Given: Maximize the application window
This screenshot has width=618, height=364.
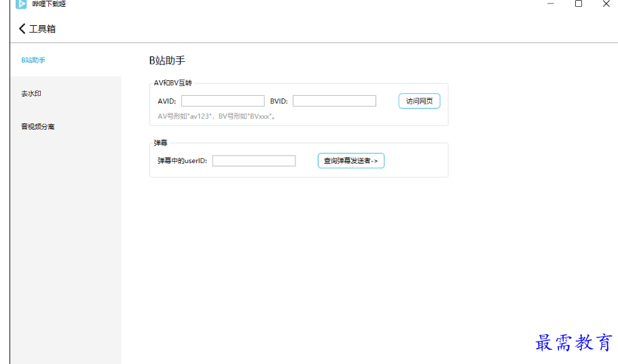Looking at the screenshot, I should (x=579, y=3).
